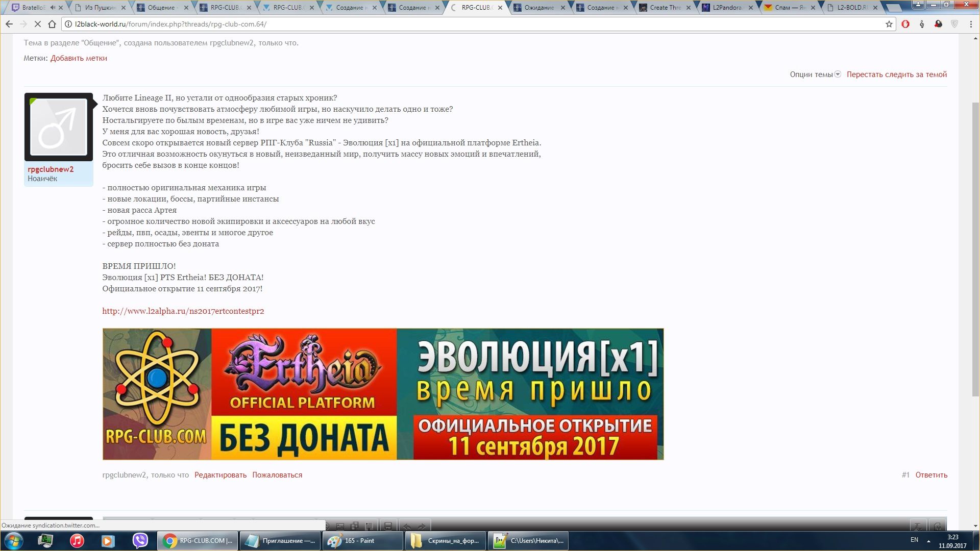Click the gray shield extension icon
The image size is (980, 551).
click(954, 24)
